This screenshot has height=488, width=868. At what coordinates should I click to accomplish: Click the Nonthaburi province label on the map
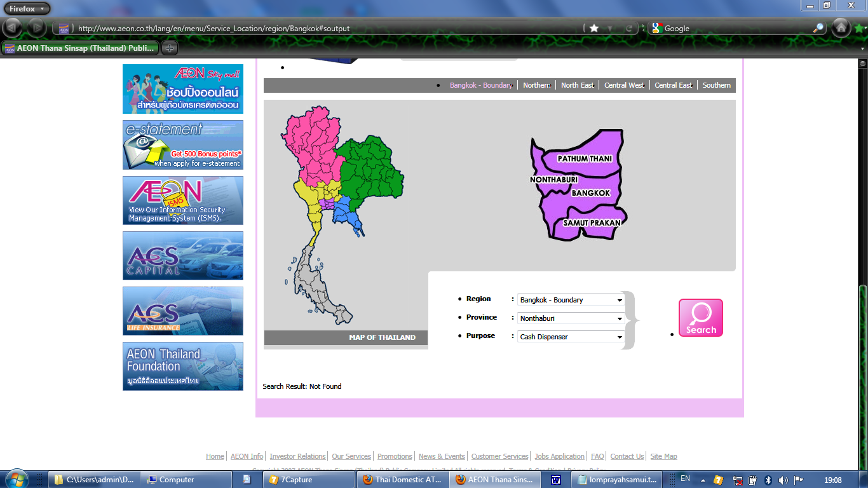(554, 180)
